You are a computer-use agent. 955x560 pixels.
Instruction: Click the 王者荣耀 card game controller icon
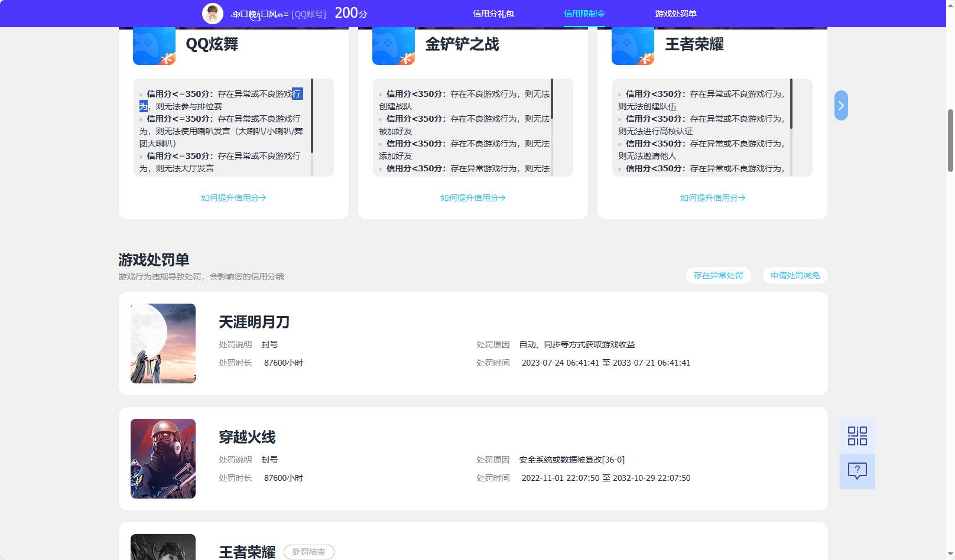coord(633,47)
